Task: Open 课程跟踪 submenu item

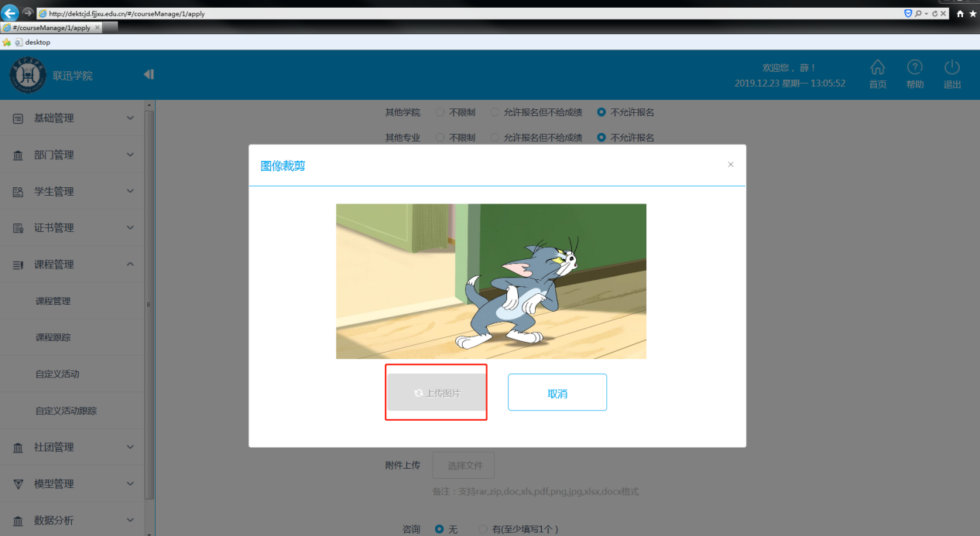Action: point(53,338)
